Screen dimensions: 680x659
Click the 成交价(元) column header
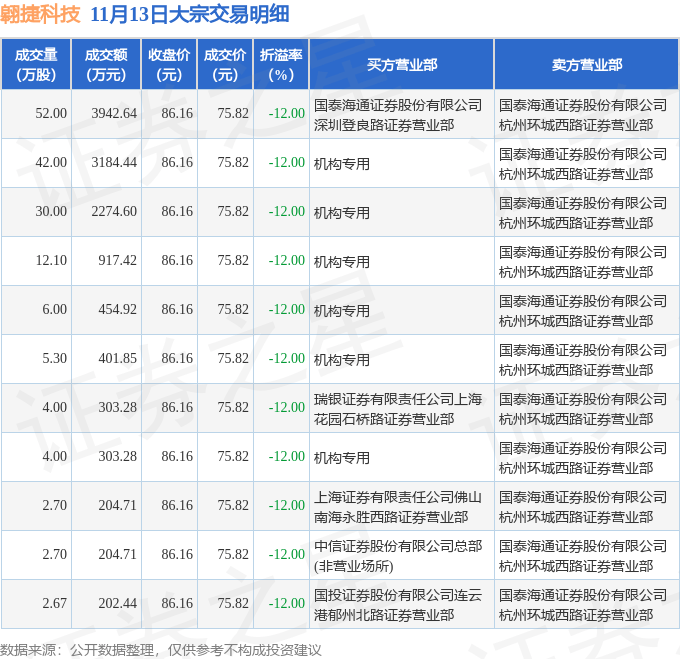coord(225,65)
